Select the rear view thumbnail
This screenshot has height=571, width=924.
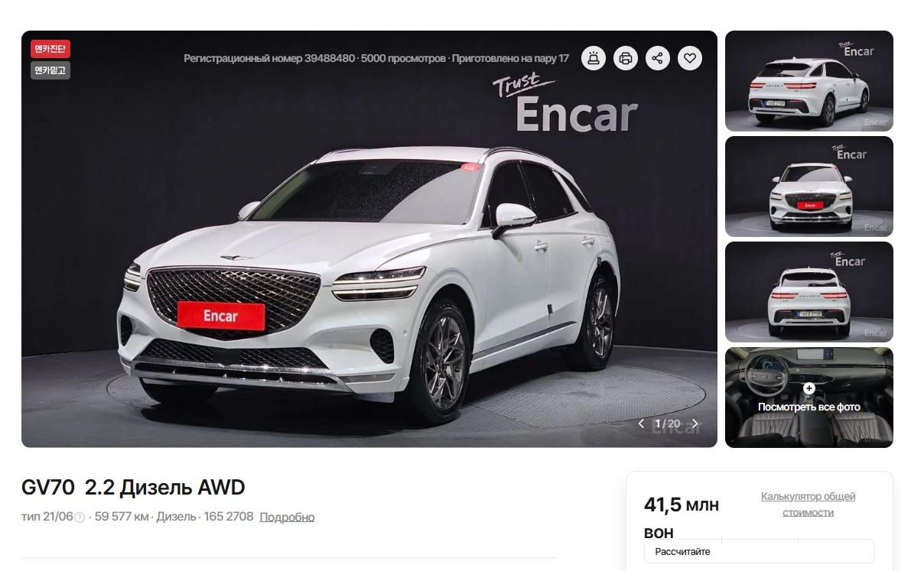coord(809,292)
